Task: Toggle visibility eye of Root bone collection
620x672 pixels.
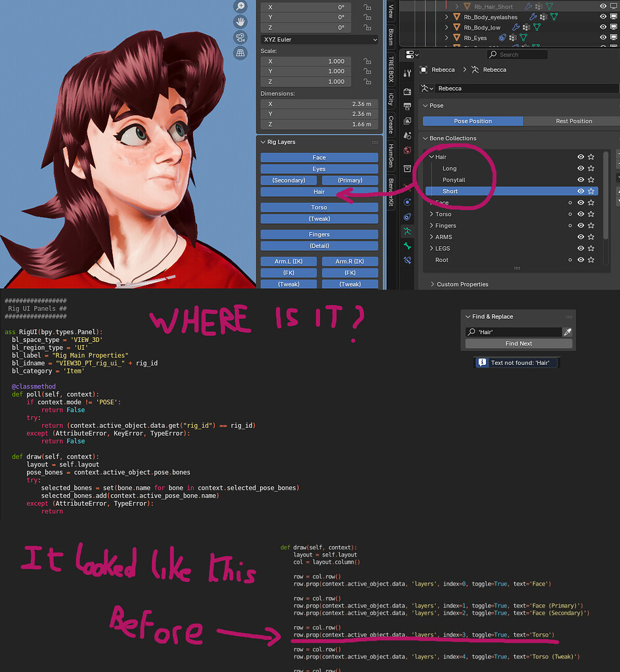Action: 581,260
